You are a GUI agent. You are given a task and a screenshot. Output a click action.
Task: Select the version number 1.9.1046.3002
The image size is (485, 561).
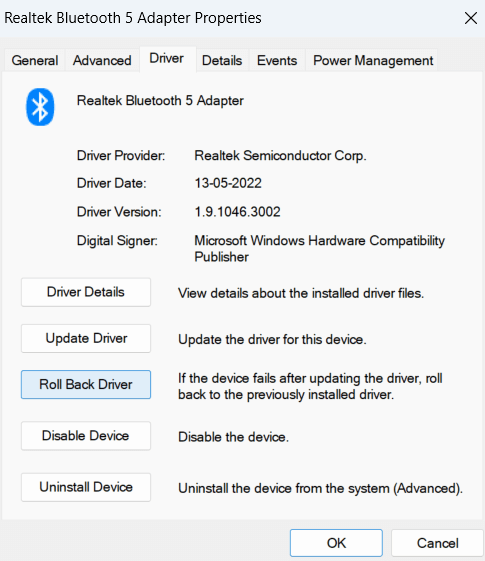coord(237,212)
